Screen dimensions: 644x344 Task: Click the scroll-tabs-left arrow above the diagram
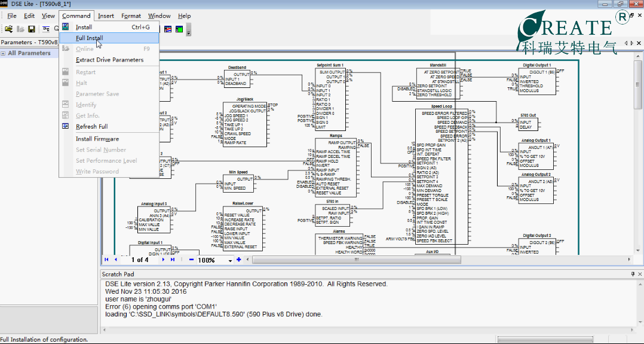click(x=625, y=43)
